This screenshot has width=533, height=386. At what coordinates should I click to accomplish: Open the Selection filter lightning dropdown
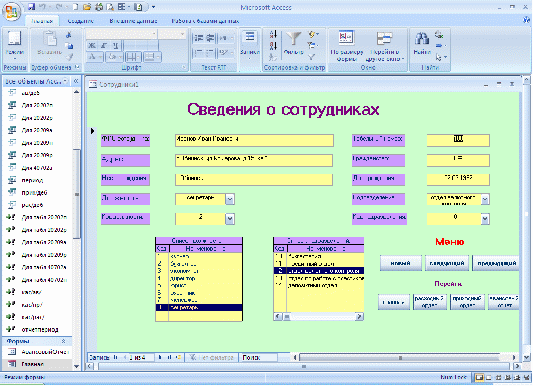point(313,34)
